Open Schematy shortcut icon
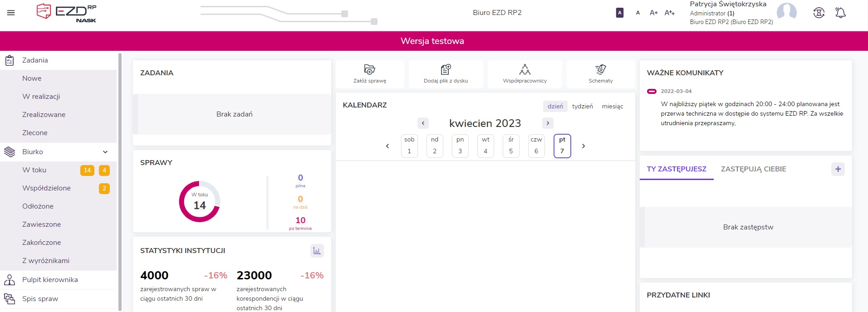This screenshot has width=868, height=312. (x=600, y=69)
